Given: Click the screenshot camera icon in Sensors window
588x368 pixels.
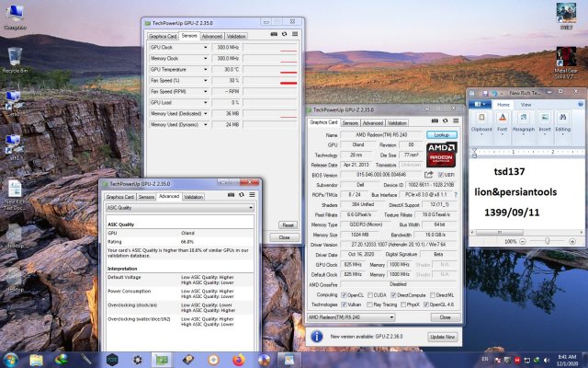Looking at the screenshot, I should (x=275, y=36).
